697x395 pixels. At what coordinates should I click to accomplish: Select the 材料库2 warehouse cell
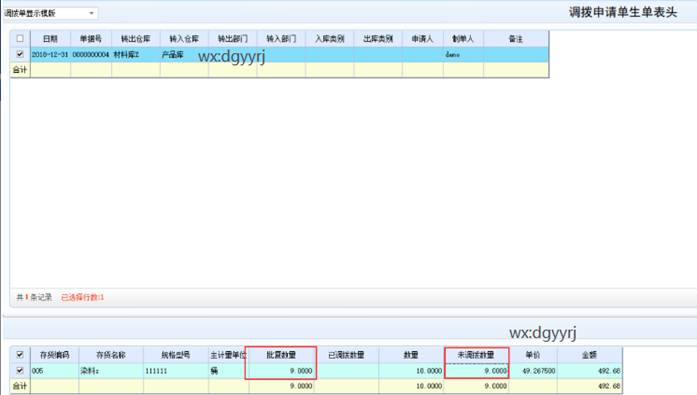click(136, 55)
